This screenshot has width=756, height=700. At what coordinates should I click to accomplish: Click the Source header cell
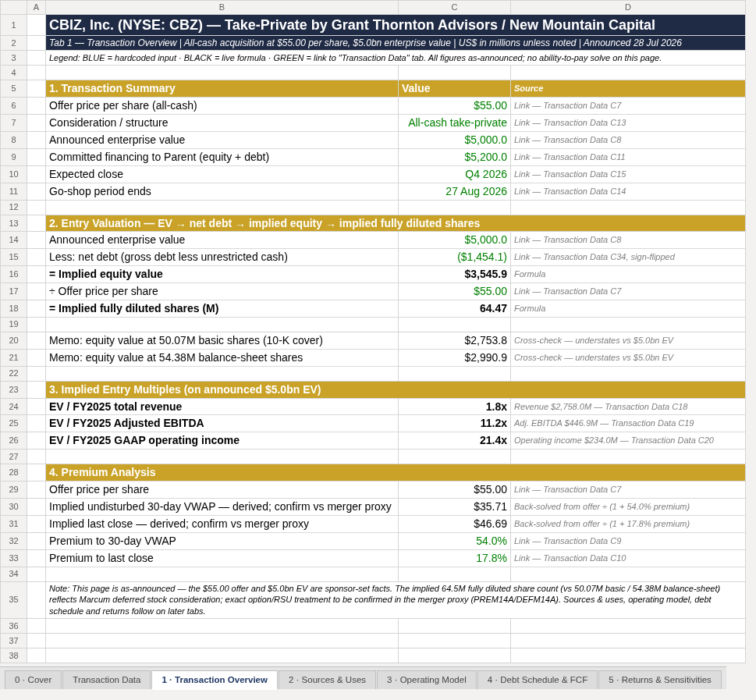click(x=628, y=88)
